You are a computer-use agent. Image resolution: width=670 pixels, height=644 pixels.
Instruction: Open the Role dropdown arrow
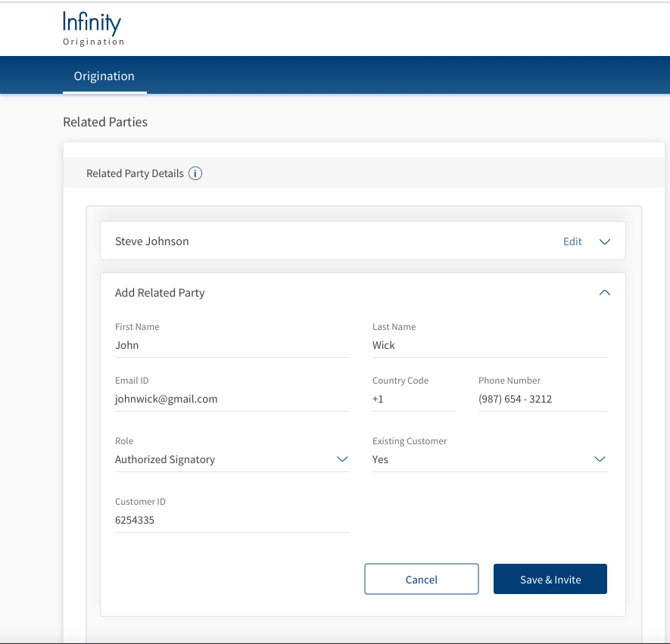342,459
